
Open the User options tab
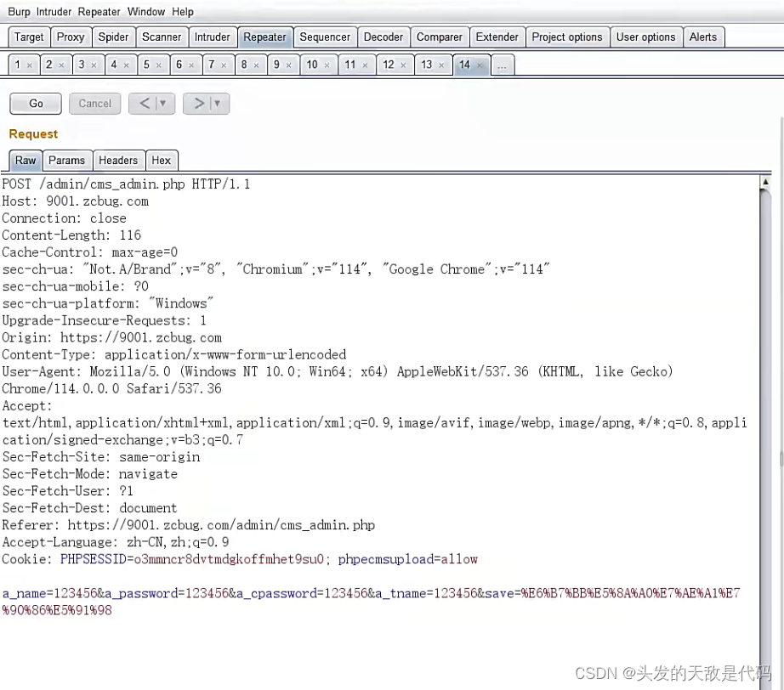click(x=646, y=37)
